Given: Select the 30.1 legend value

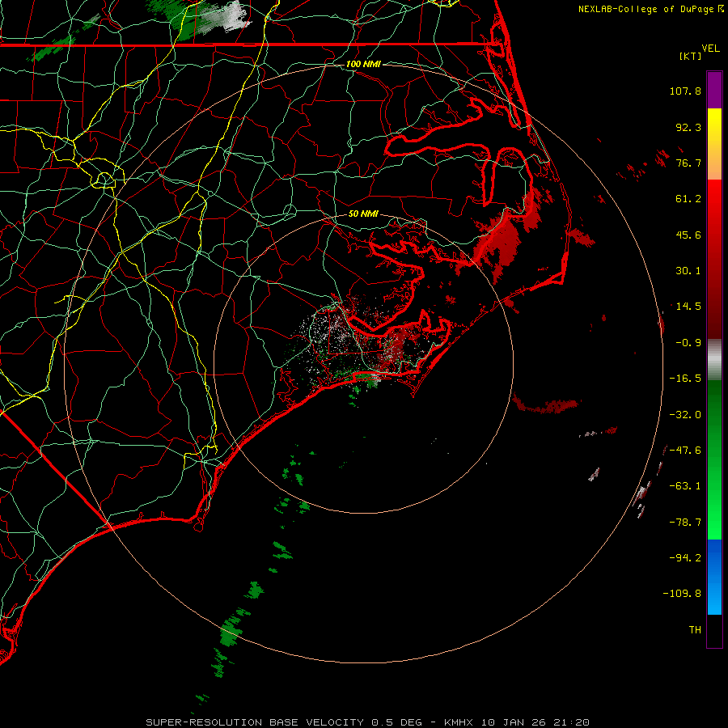Looking at the screenshot, I should coord(688,271).
